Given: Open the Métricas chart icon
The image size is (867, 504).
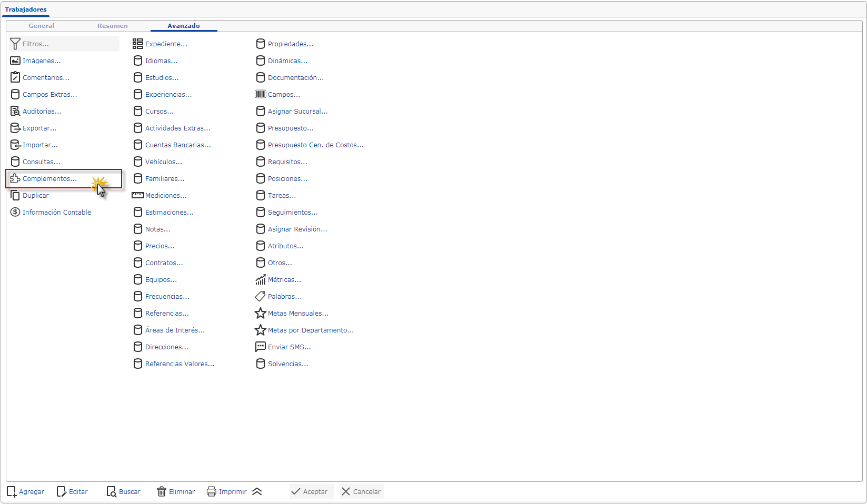Looking at the screenshot, I should [x=260, y=280].
